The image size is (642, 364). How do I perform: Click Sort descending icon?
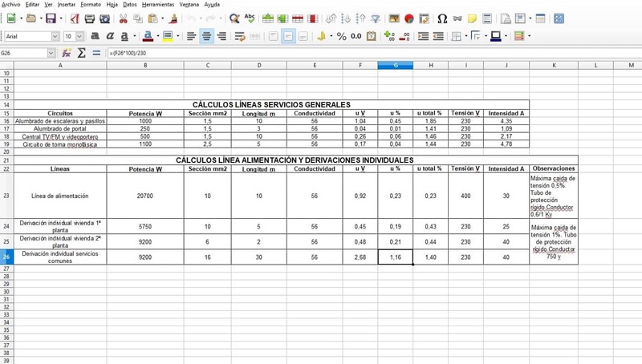(360, 18)
